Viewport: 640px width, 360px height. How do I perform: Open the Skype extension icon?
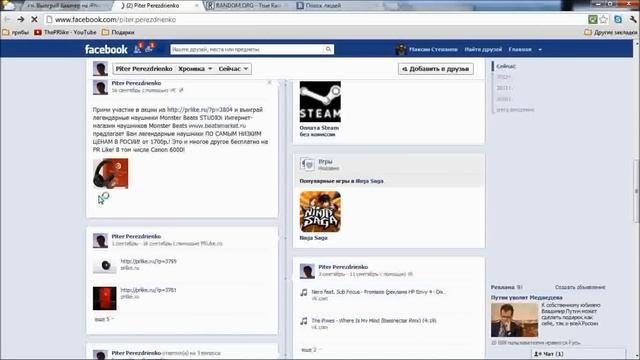pos(618,19)
